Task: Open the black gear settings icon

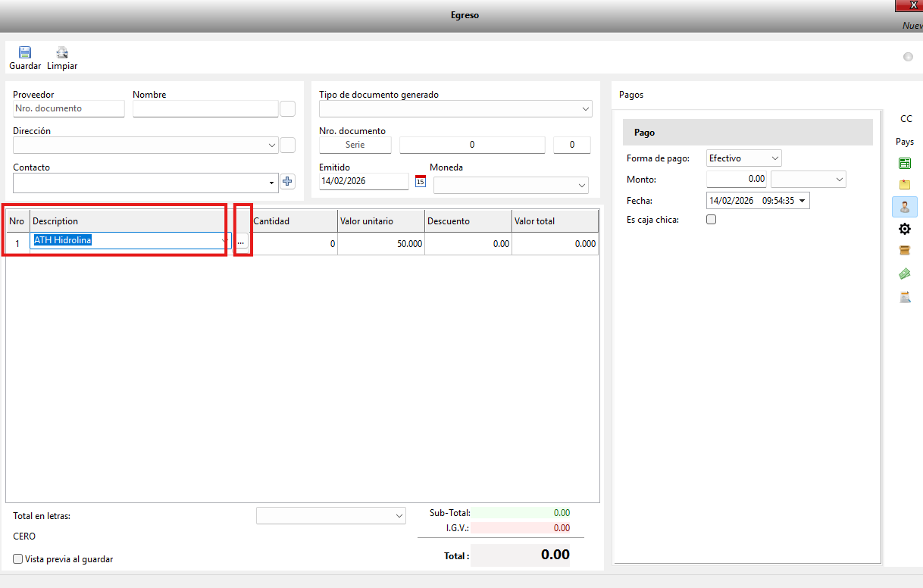Action: coord(904,229)
